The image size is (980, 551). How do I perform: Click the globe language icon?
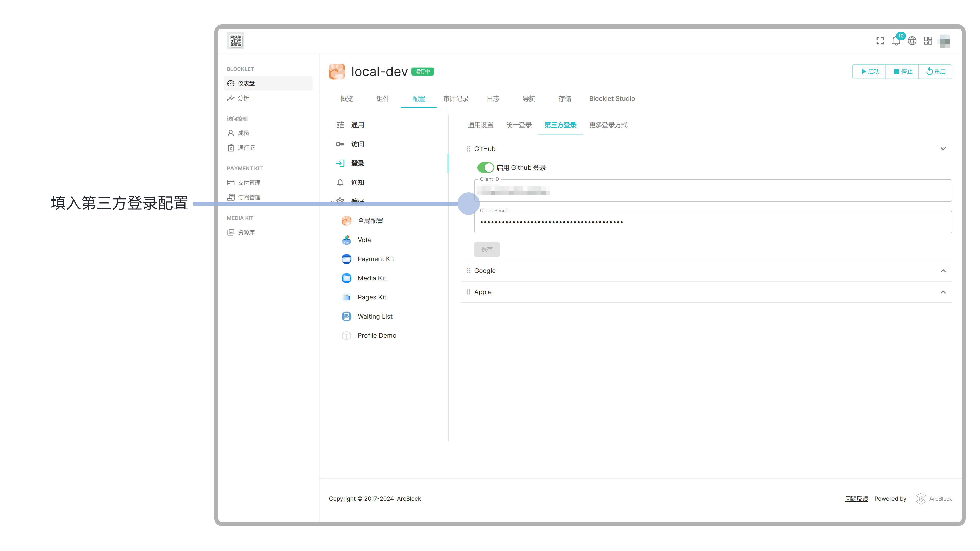click(912, 41)
